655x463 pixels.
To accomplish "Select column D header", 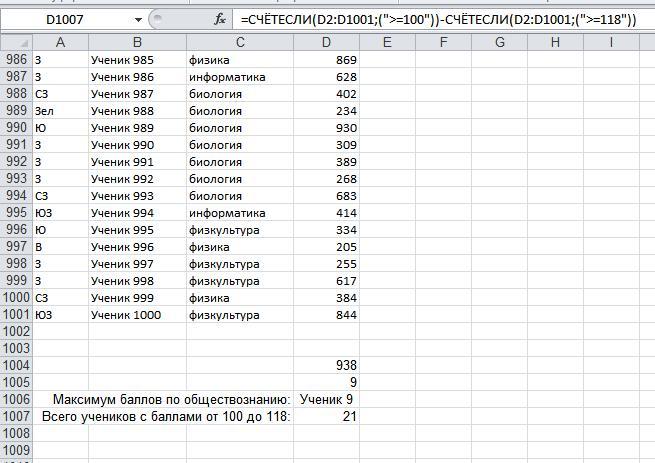I will 326,42.
